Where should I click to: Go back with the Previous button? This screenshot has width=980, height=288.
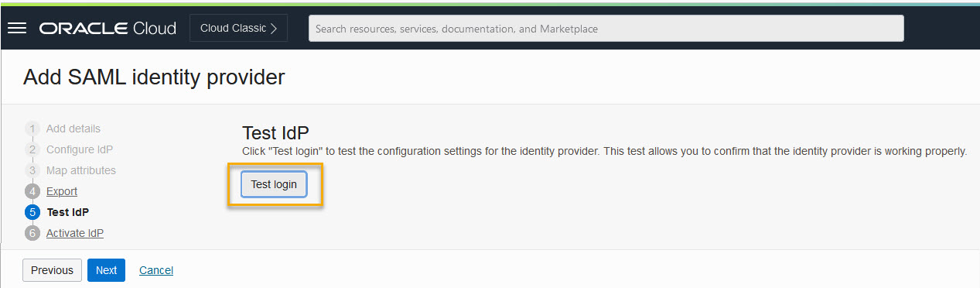pyautogui.click(x=52, y=270)
